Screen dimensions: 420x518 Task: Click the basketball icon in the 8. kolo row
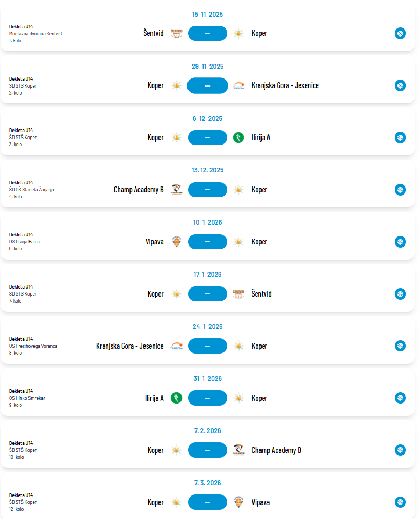tap(400, 346)
